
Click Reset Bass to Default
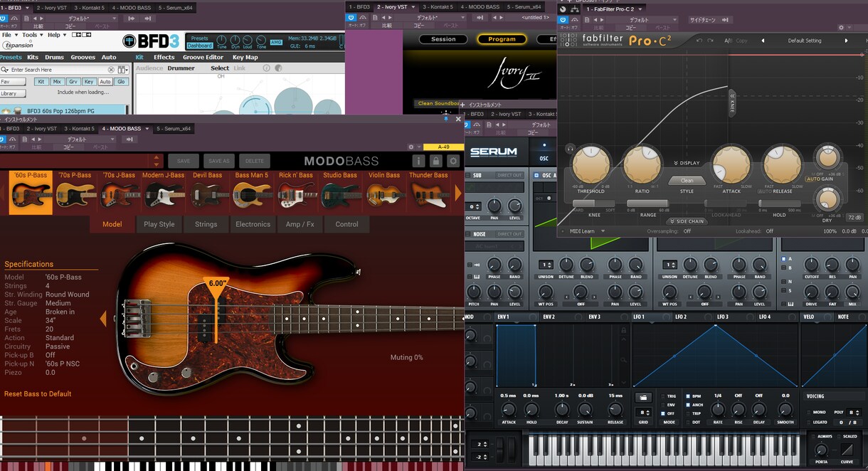click(38, 393)
